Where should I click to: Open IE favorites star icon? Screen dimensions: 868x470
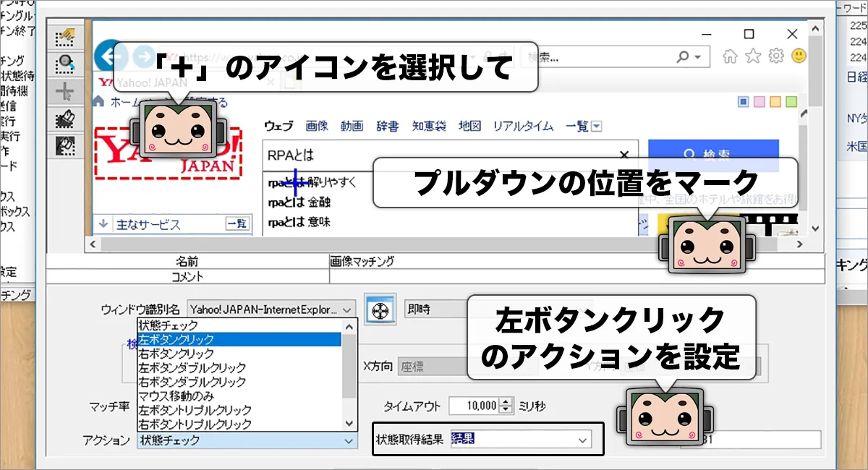pyautogui.click(x=754, y=56)
